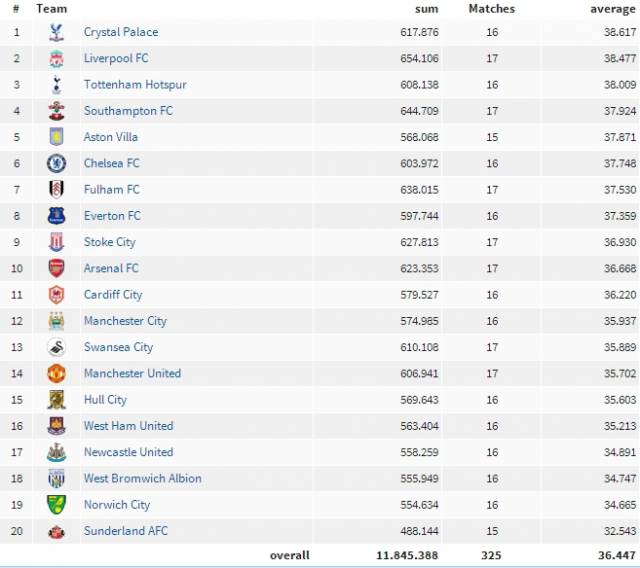Image resolution: width=640 pixels, height=568 pixels.
Task: Click the Liverpool FC club crest
Action: pos(56,59)
